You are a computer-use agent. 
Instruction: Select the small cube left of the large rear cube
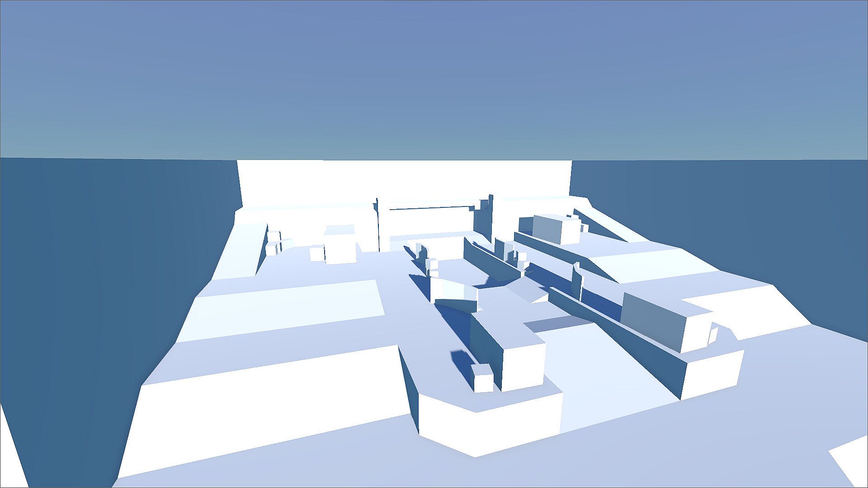point(317,254)
